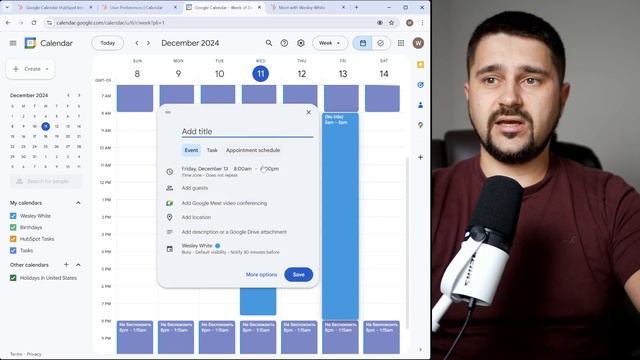Close the quick event dialog
Screen dimensions: 640x360
point(309,112)
